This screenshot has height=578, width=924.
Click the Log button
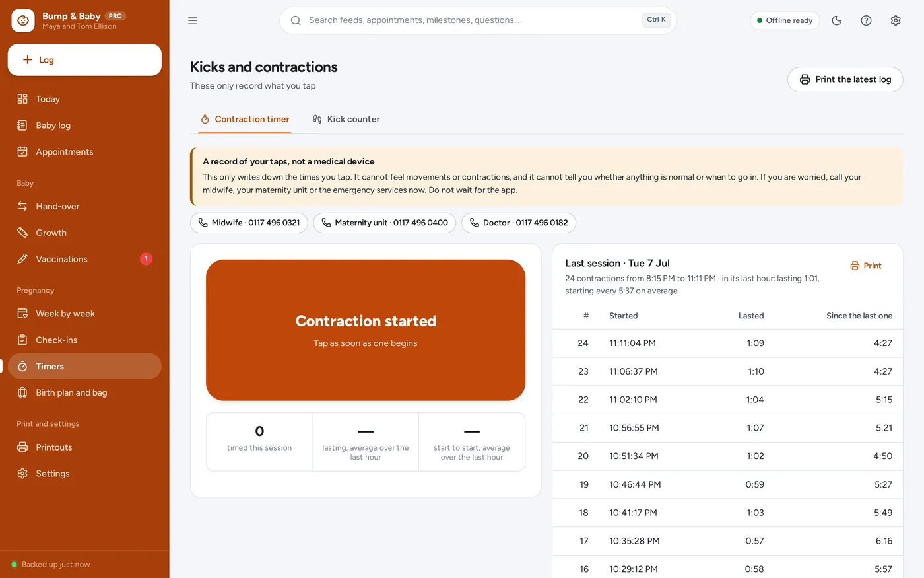(x=84, y=60)
